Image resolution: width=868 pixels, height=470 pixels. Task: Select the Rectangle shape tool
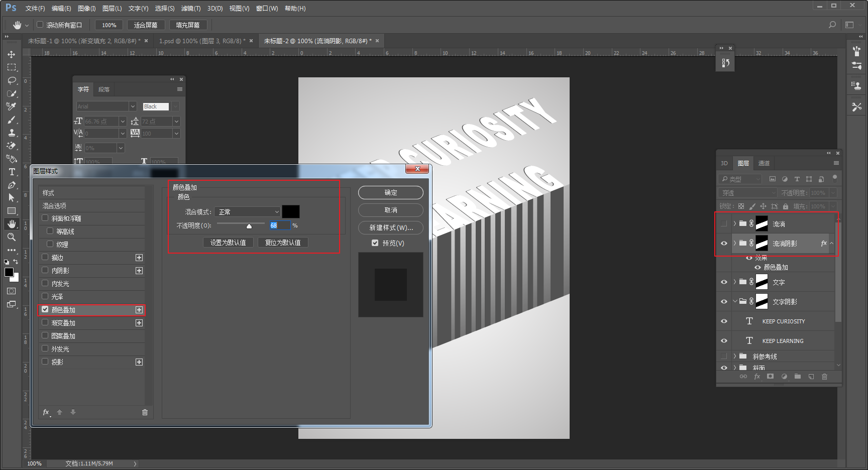pyautogui.click(x=12, y=211)
